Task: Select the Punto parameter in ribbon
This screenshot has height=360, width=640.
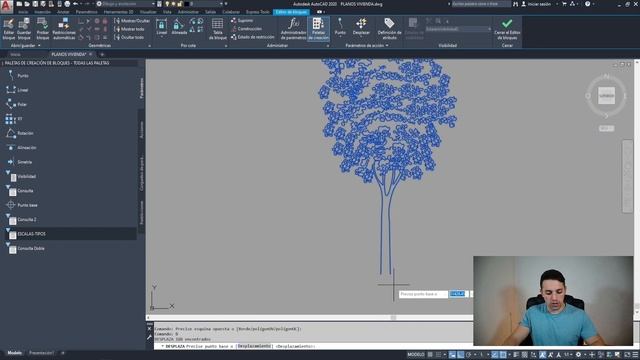Action: 340,27
